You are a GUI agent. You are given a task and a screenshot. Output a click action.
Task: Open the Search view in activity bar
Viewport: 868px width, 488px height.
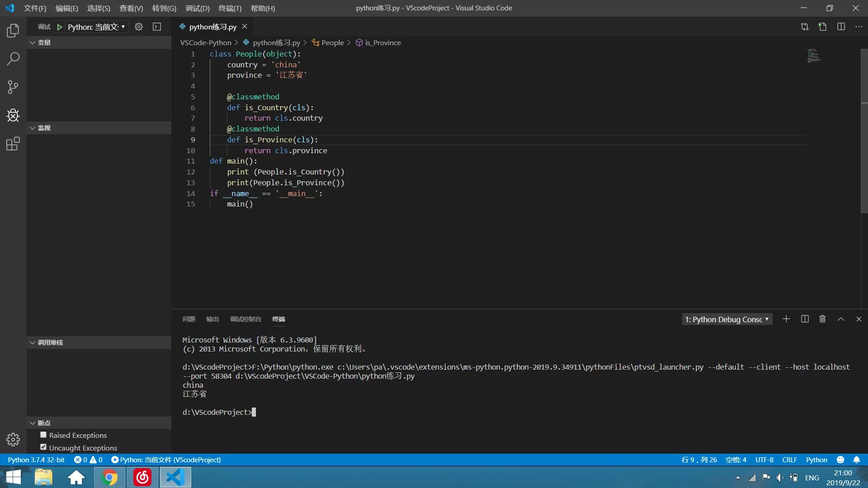tap(13, 59)
